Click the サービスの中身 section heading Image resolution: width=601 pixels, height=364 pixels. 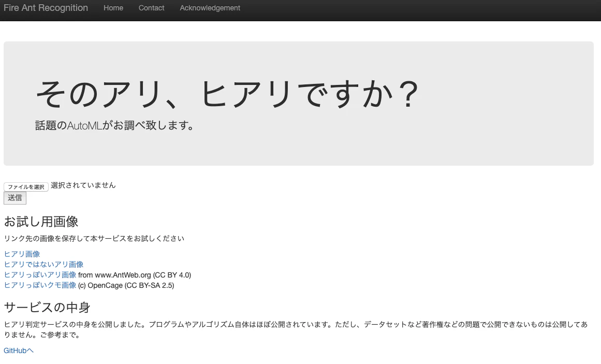point(47,307)
